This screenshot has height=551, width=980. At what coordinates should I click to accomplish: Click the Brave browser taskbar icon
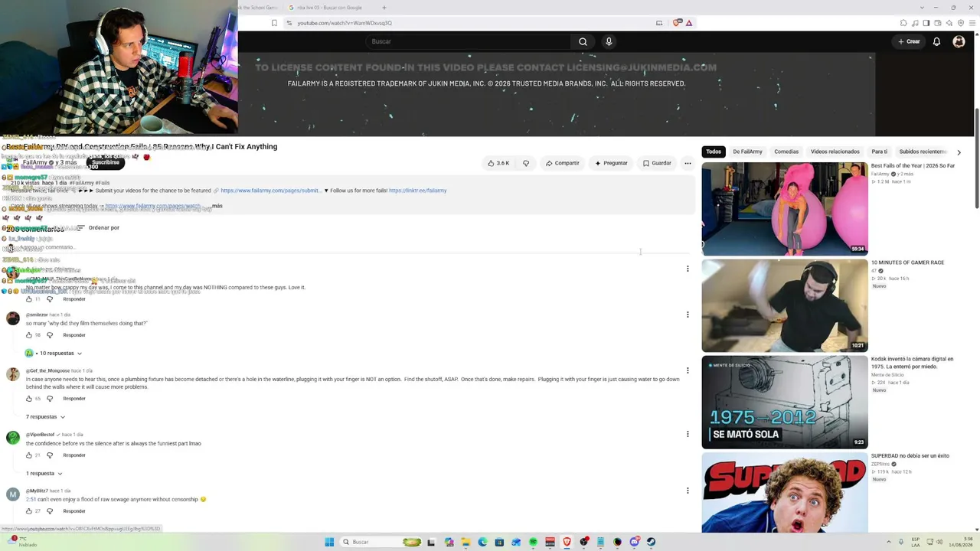click(x=567, y=542)
